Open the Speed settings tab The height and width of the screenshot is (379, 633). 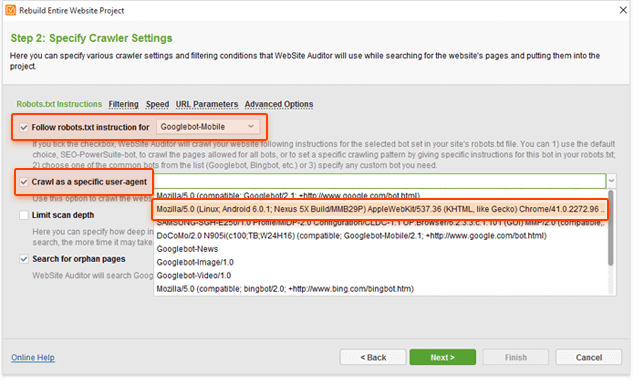157,104
